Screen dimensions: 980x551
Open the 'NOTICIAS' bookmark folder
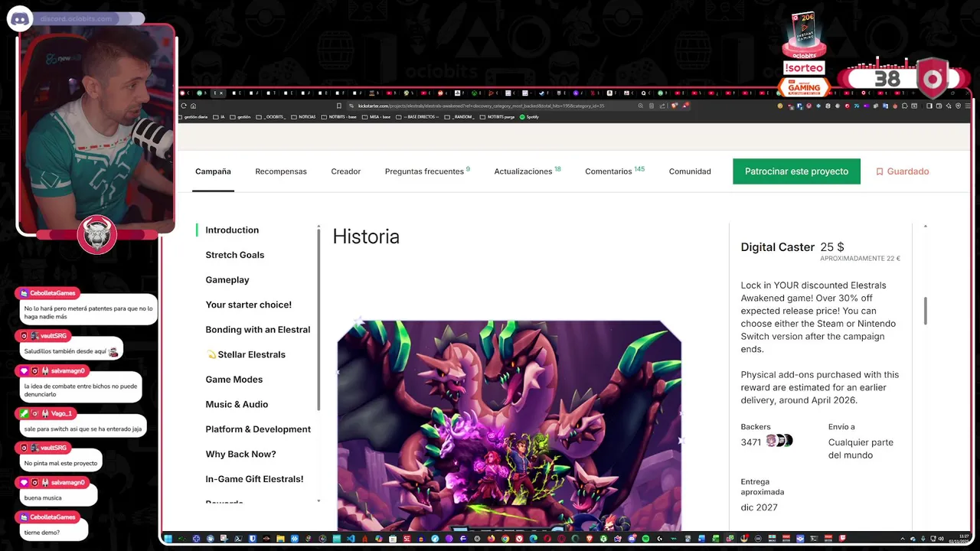click(x=303, y=117)
